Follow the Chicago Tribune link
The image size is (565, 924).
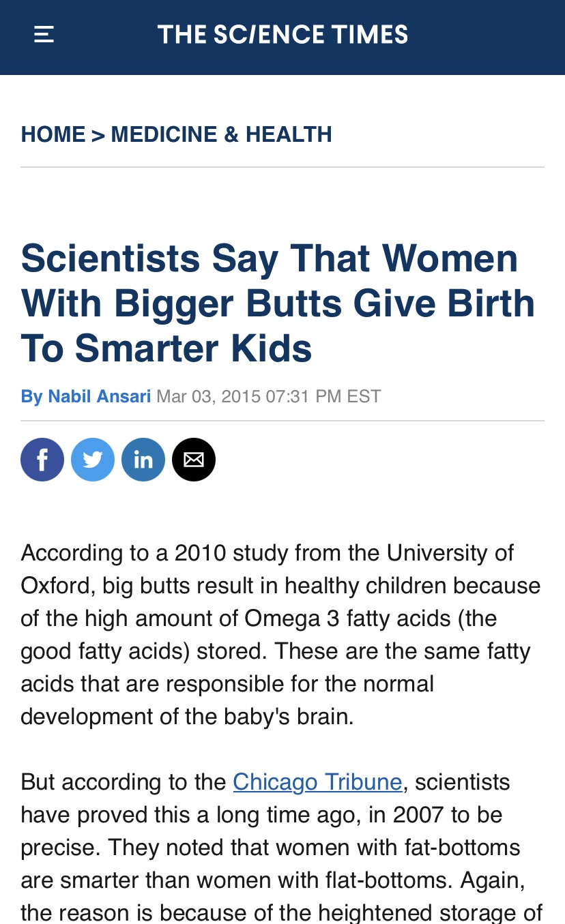(317, 781)
